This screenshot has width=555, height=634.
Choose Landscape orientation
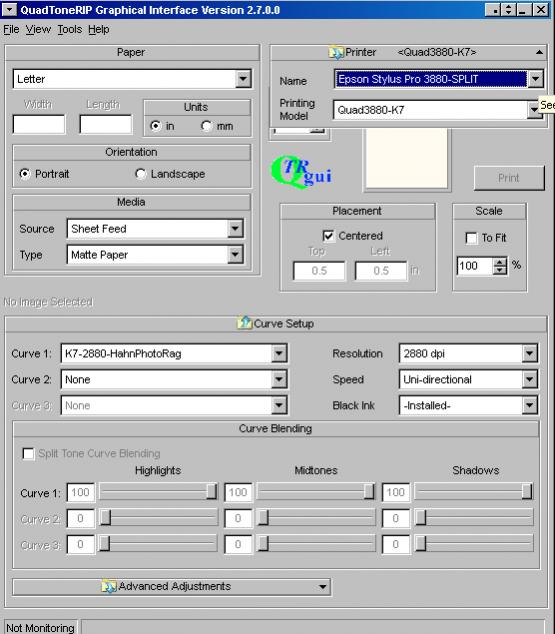click(140, 174)
